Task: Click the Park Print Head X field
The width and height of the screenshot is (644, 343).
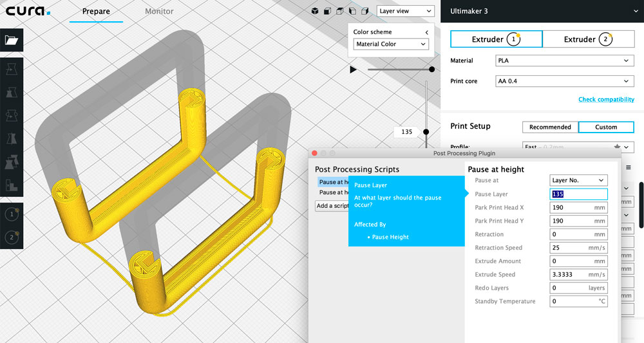Action: [578, 208]
